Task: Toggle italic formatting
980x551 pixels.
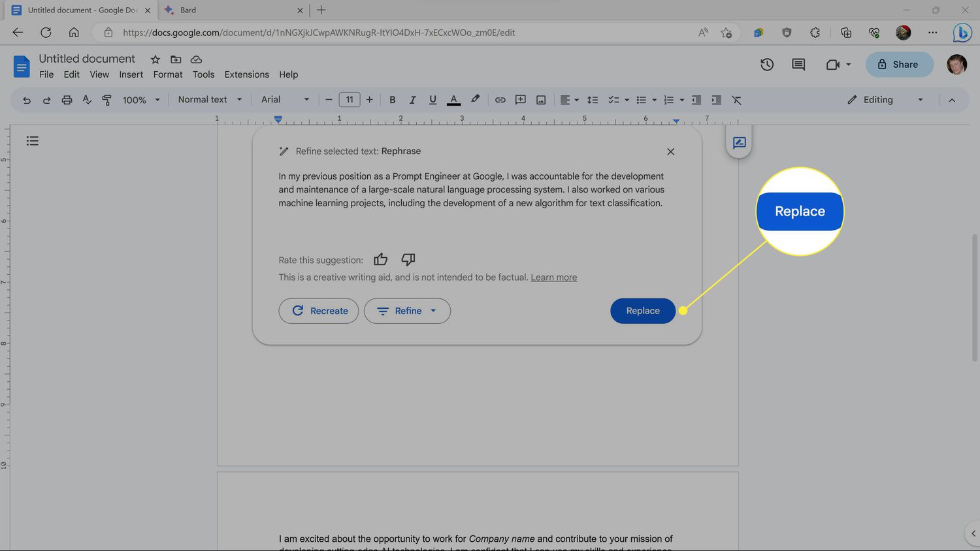Action: tap(412, 100)
